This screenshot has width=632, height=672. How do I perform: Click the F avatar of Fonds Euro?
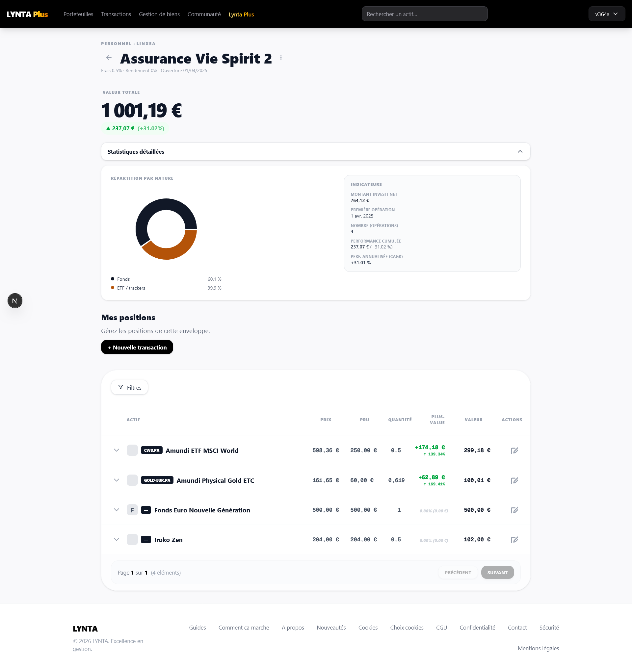132,510
